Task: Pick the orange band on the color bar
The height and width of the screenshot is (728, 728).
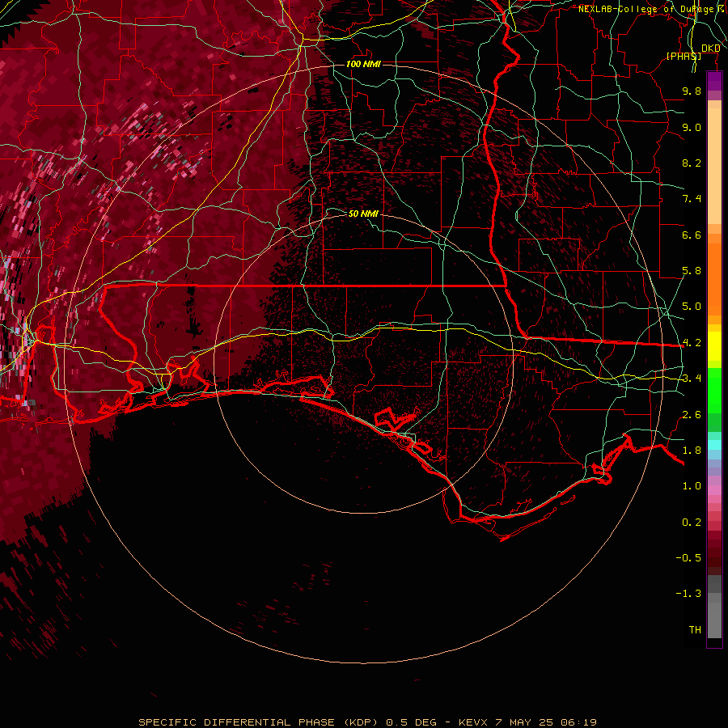Action: coord(714,278)
